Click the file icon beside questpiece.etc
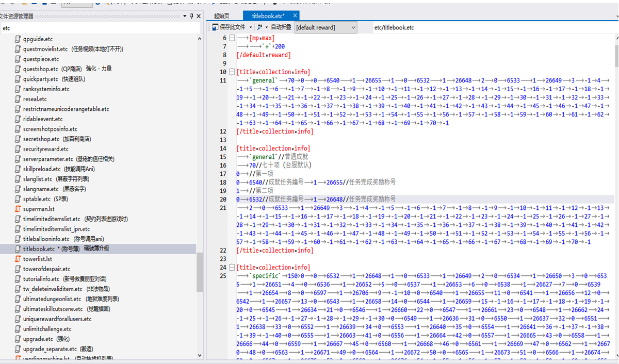Image resolution: width=619 pixels, height=364 pixels. 18,59
